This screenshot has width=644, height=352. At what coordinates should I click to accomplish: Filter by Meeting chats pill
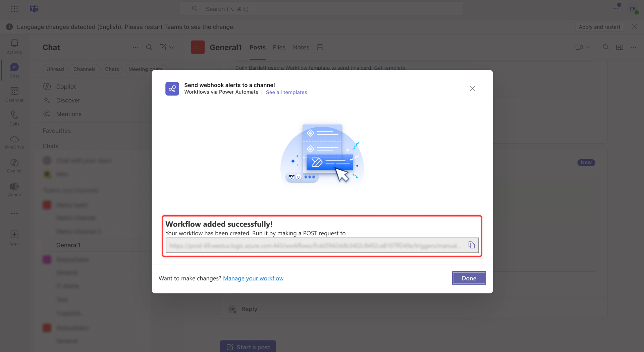pos(145,69)
